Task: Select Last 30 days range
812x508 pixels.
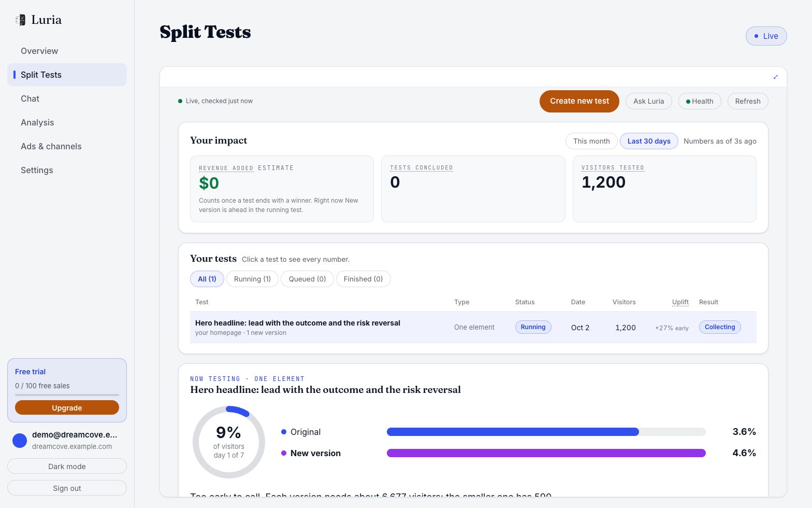Action: 649,141
